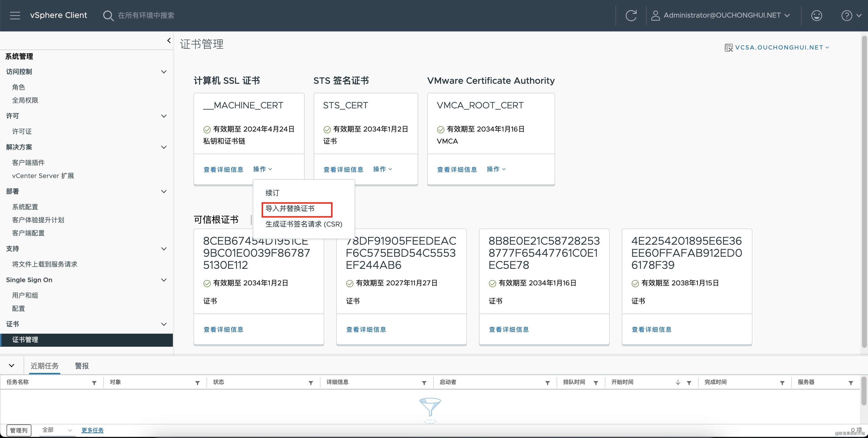Filter the 状态 column

tap(311, 383)
